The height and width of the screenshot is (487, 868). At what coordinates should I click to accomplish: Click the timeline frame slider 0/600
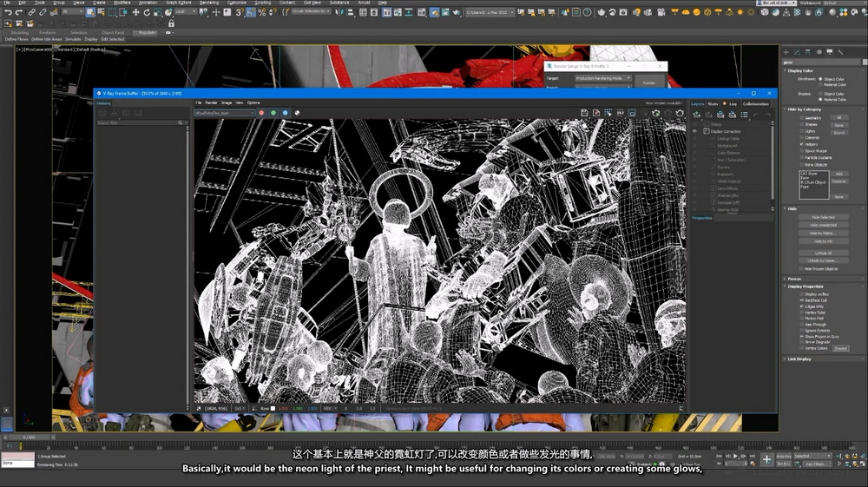[29, 438]
